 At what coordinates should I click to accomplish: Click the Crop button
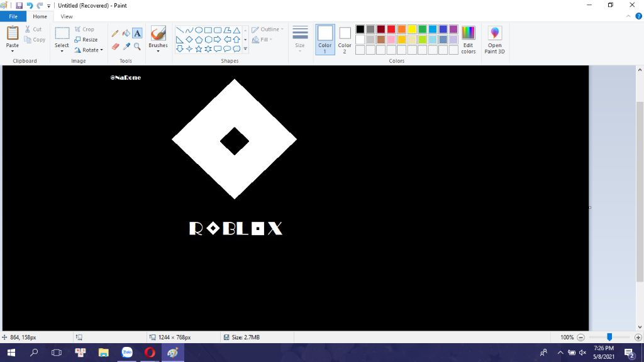pyautogui.click(x=85, y=29)
